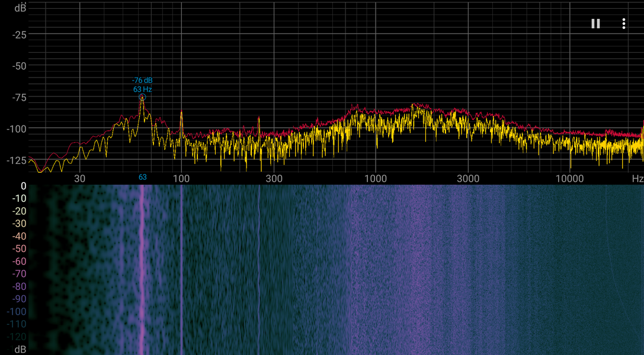Click the '-30' spectrogram color scale value
Viewport: 644px width, 355px height.
[19, 224]
